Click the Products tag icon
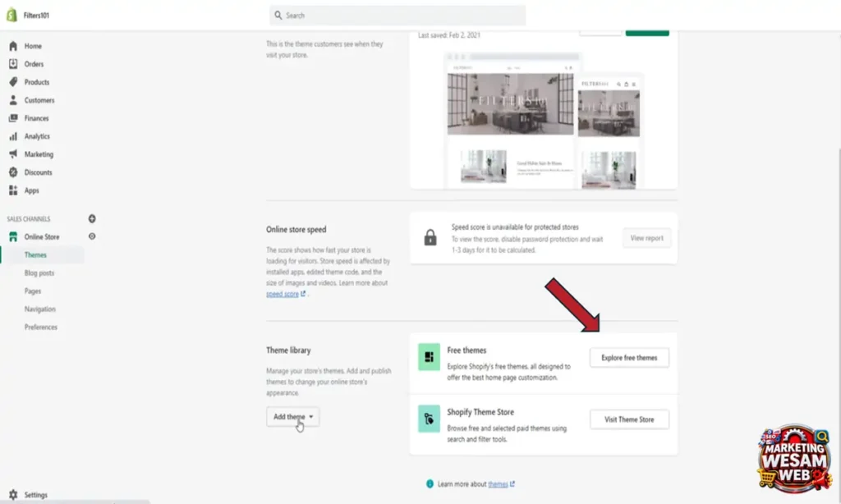Screen dimensions: 841x504 [x=13, y=82]
